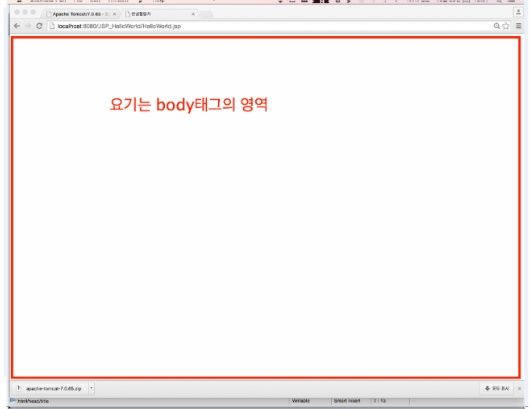The image size is (532, 409).
Task: Close the downloads bar
Action: coord(519,388)
